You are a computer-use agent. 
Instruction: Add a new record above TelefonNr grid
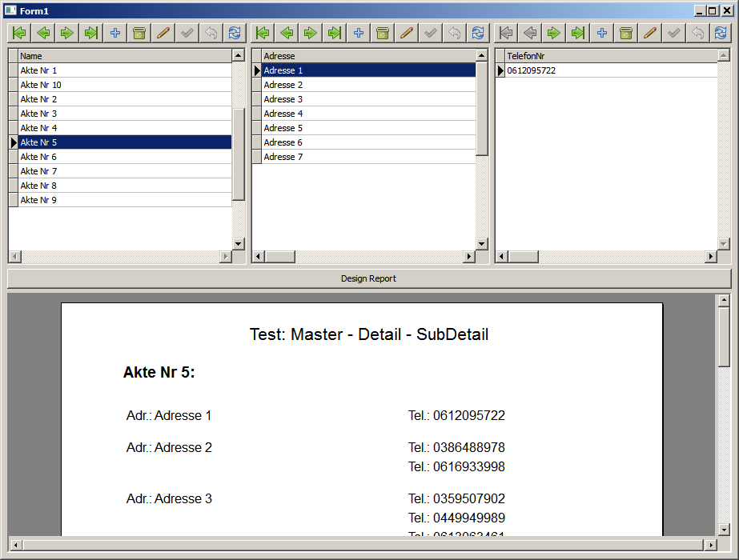pos(602,33)
